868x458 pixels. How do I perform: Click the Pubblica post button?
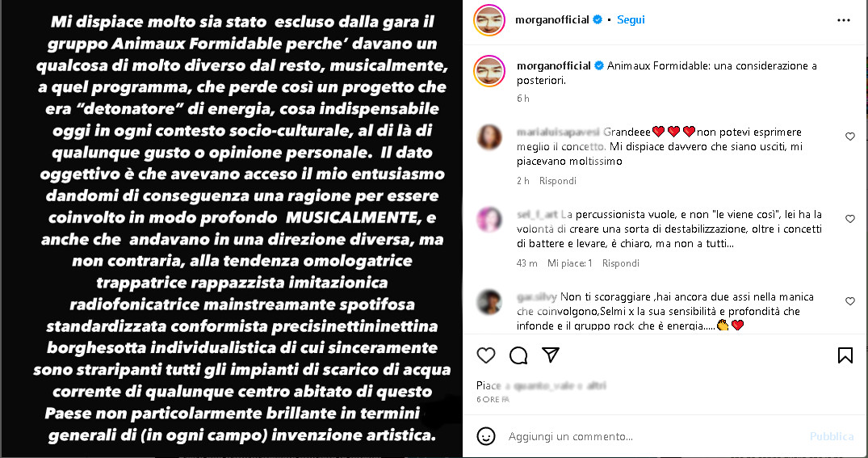point(832,436)
